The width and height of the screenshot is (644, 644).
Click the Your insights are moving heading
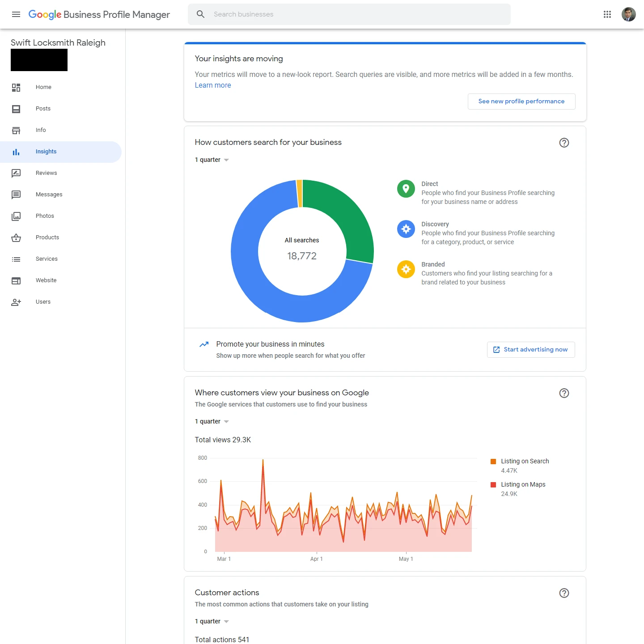coord(239,59)
